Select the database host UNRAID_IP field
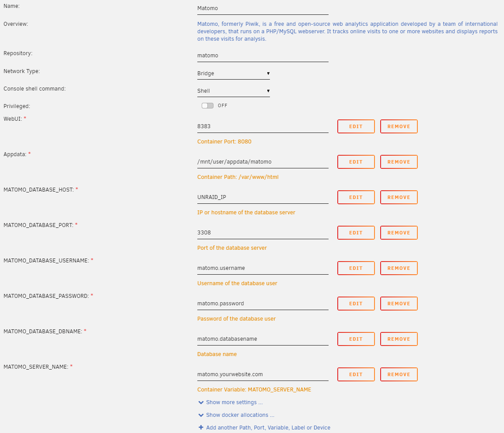 click(262, 197)
